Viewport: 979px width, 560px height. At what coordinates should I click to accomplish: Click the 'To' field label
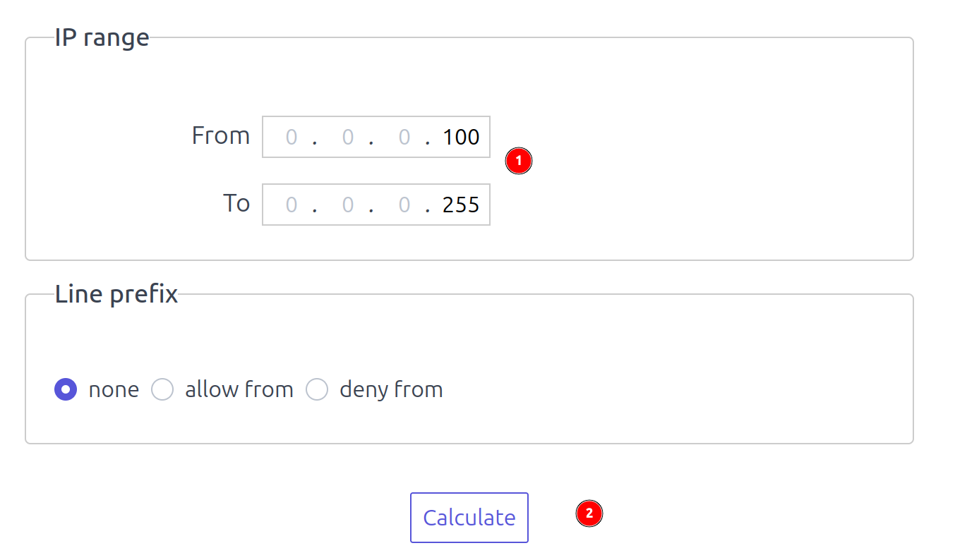236,203
